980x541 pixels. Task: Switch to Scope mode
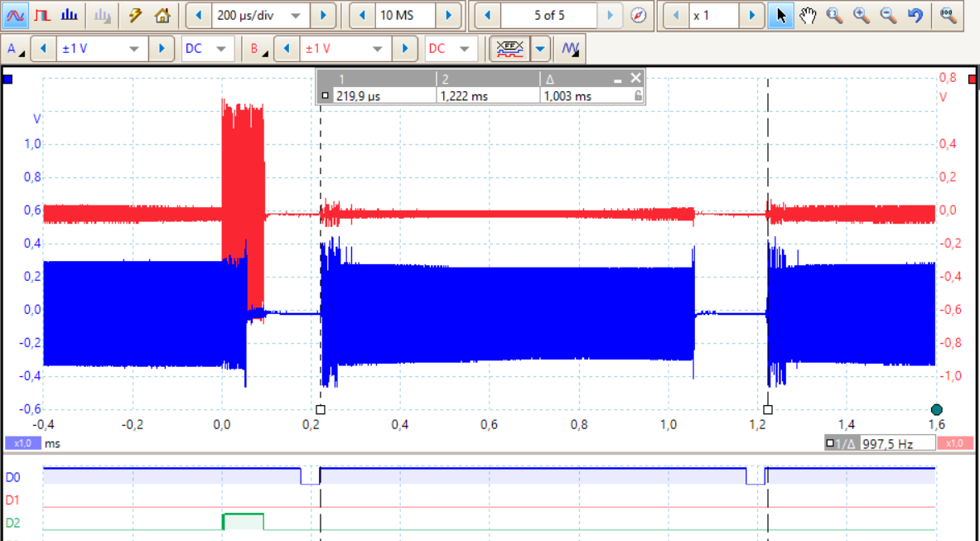tap(17, 15)
